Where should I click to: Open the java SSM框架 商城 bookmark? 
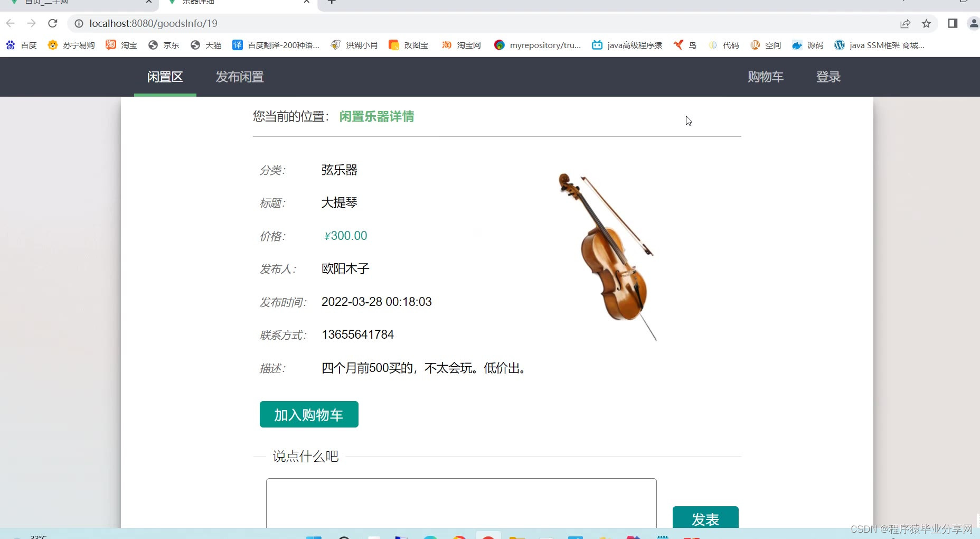[879, 45]
